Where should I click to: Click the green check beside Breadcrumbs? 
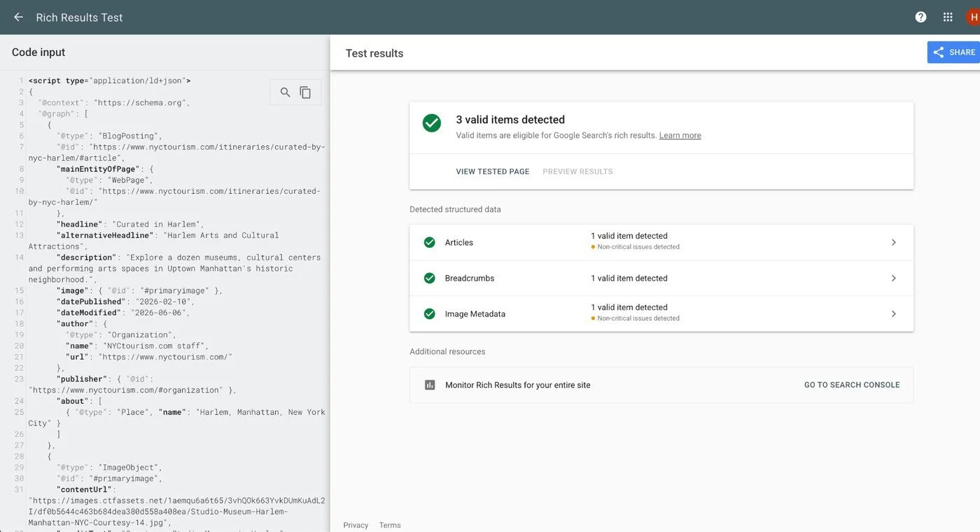coord(430,278)
